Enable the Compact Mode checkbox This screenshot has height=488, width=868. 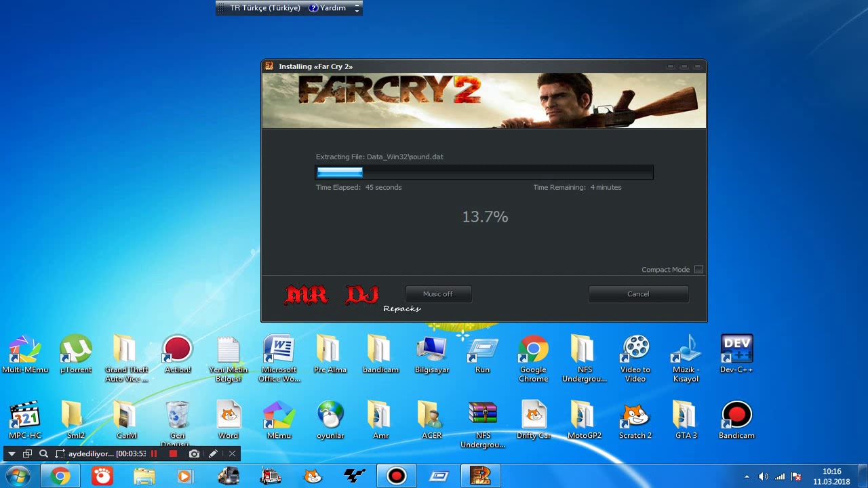(x=698, y=269)
